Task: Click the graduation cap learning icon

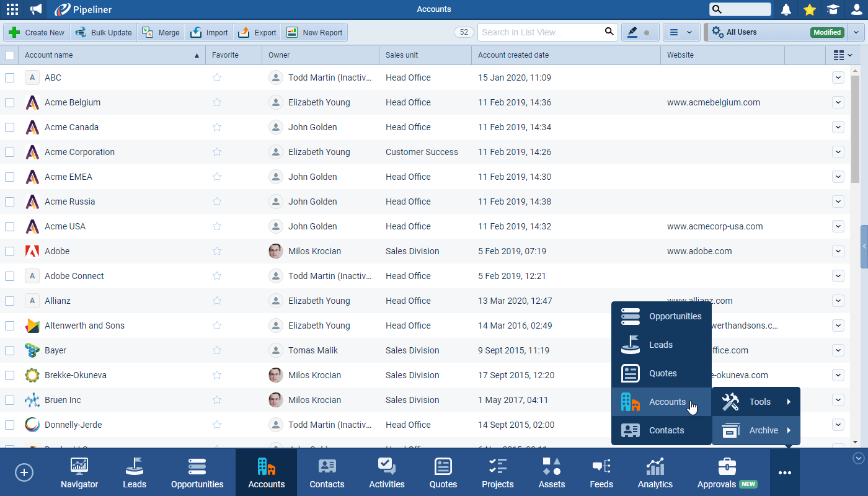Action: (x=833, y=9)
